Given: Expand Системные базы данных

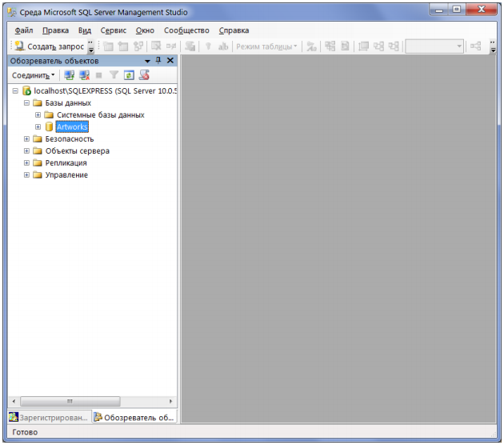Looking at the screenshot, I should point(38,114).
